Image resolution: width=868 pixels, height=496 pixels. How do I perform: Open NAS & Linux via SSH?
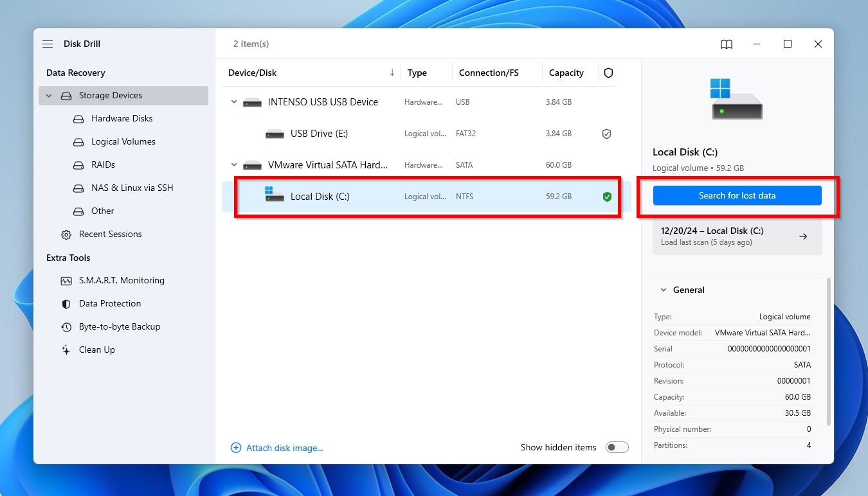coord(132,188)
